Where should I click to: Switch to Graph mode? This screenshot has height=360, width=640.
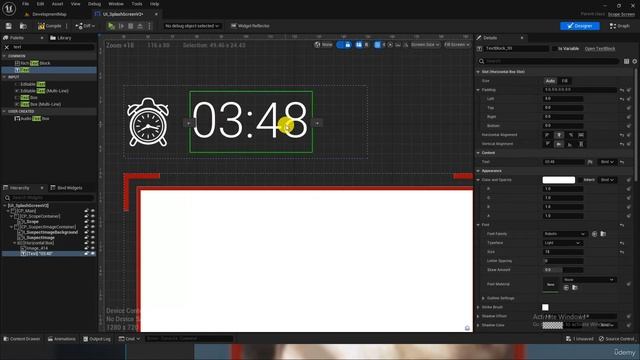pyautogui.click(x=620, y=26)
